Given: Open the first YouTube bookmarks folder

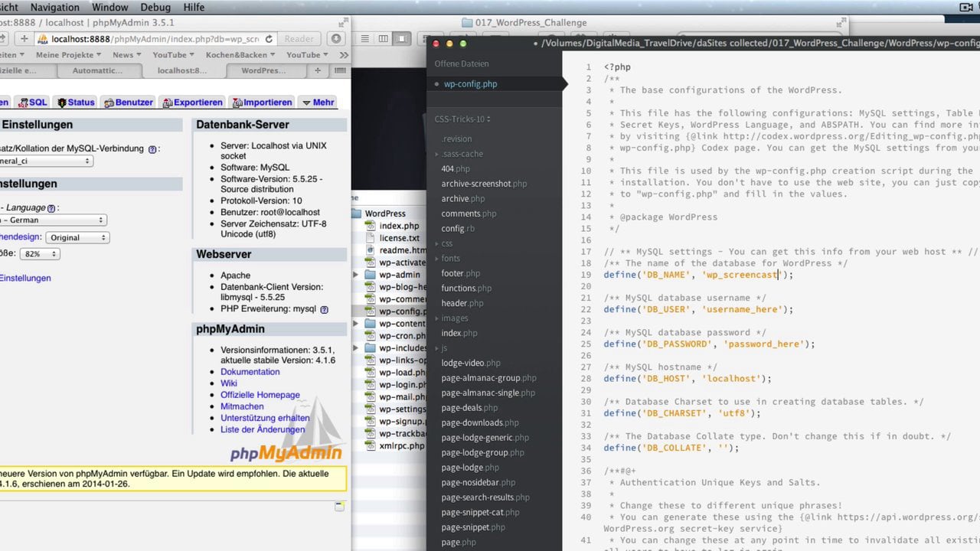Looking at the screenshot, I should point(173,55).
